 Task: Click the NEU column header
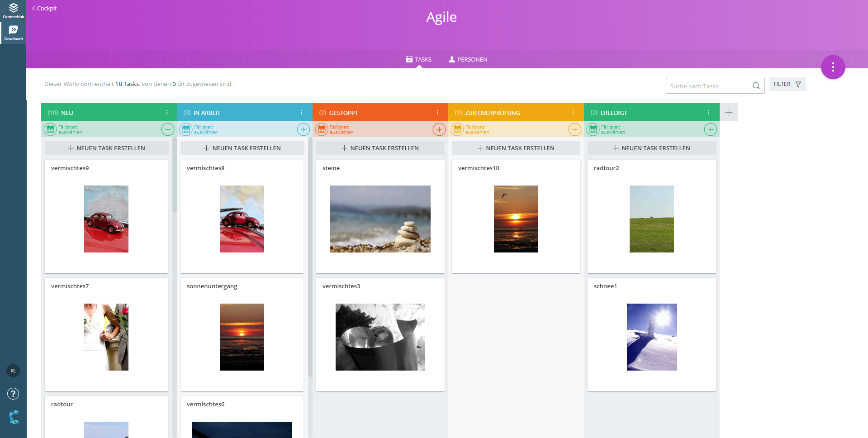(109, 112)
